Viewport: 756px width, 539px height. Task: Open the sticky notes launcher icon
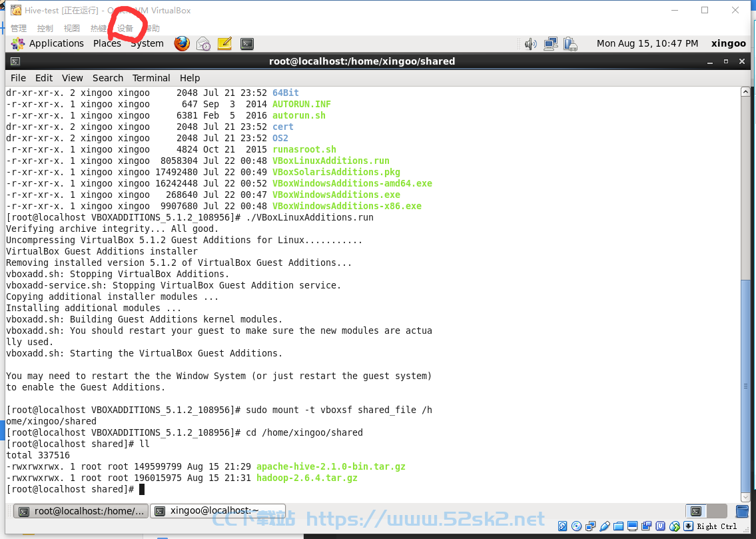point(224,44)
